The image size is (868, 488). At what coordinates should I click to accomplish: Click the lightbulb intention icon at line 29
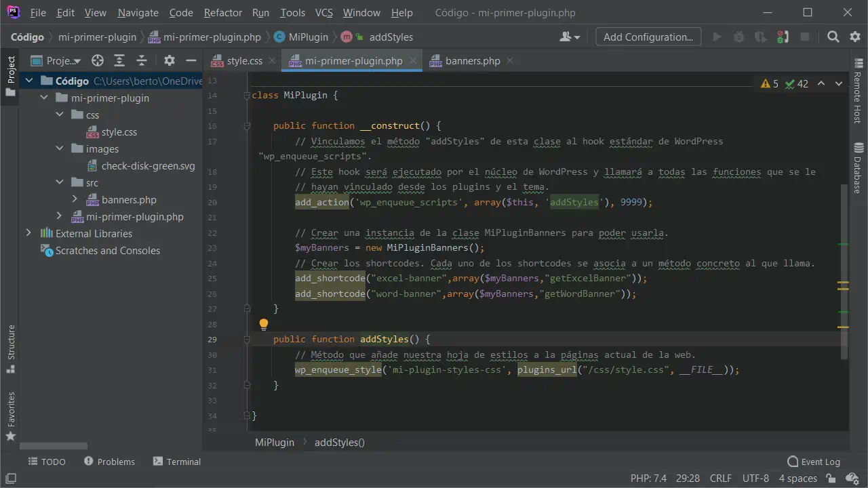(x=264, y=325)
